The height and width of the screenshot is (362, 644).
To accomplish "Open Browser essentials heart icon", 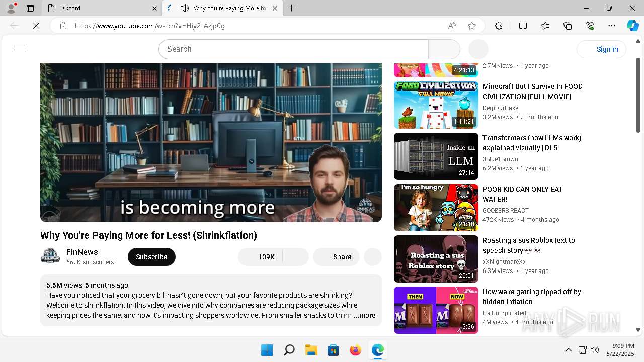I will pos(590,26).
